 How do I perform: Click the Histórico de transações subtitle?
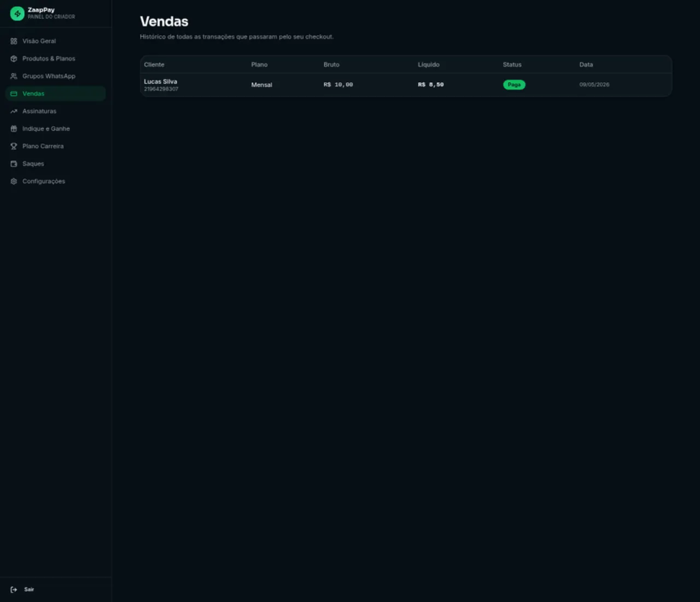point(237,37)
